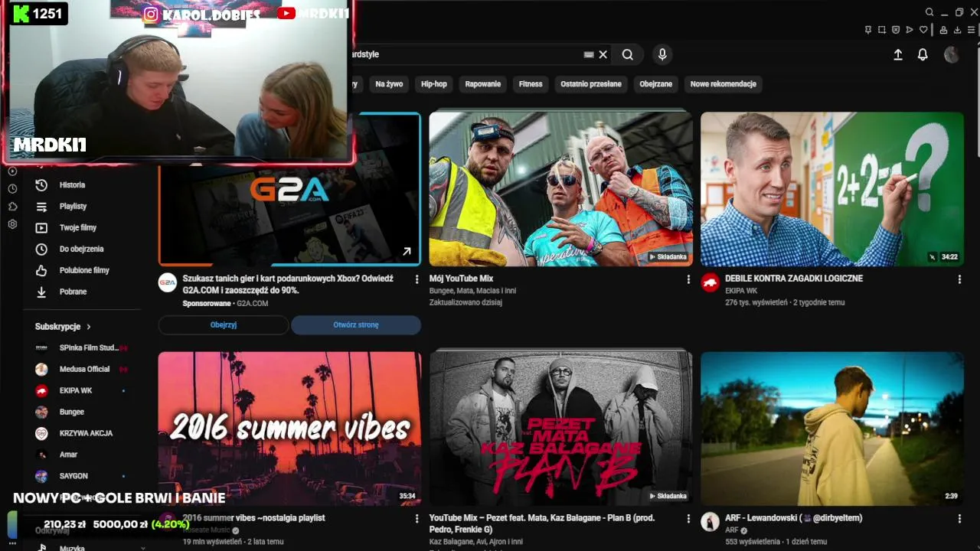The width and height of the screenshot is (980, 551).
Task: Open options menu for DEBILE KONTRA ZAGADKI LOGICZNE
Action: click(959, 279)
